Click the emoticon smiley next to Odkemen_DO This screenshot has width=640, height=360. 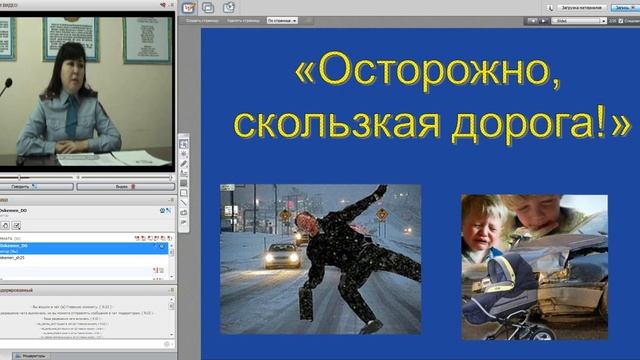(162, 211)
